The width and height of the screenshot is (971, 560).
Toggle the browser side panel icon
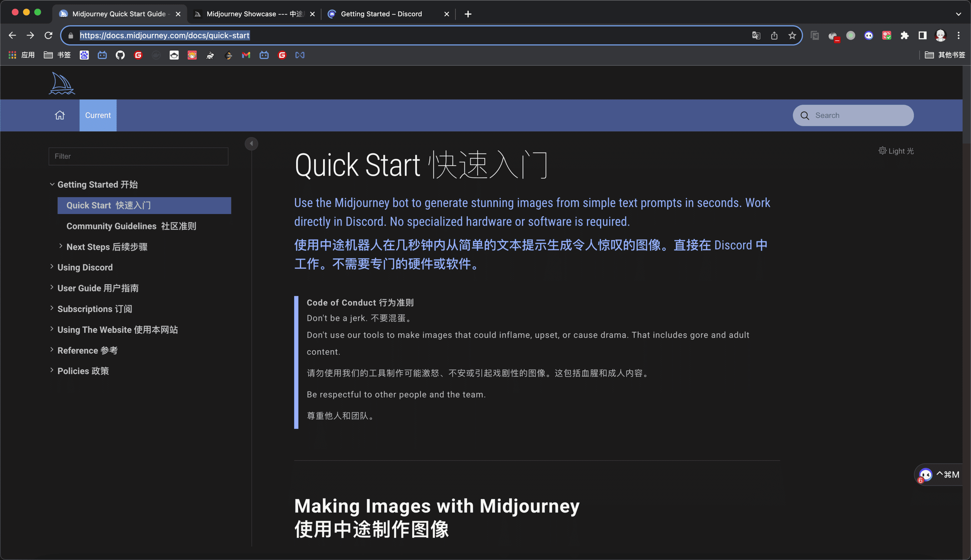(922, 35)
